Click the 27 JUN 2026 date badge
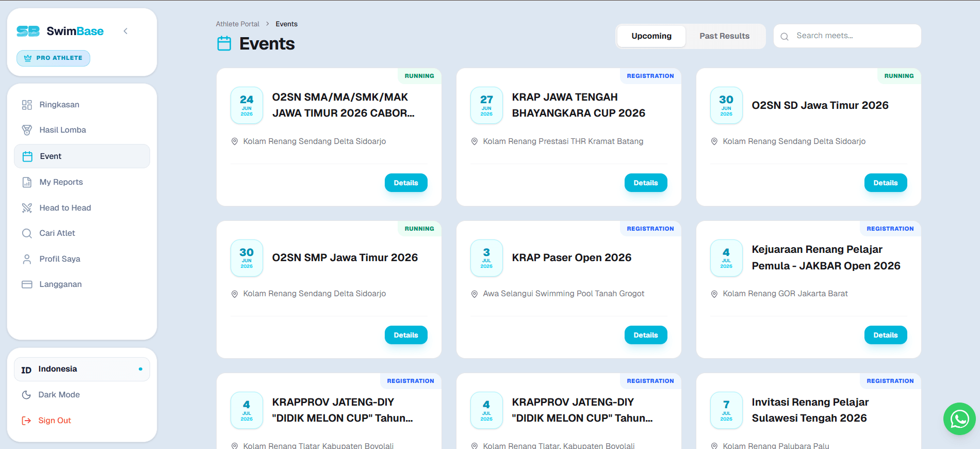The height and width of the screenshot is (449, 980). pos(486,105)
